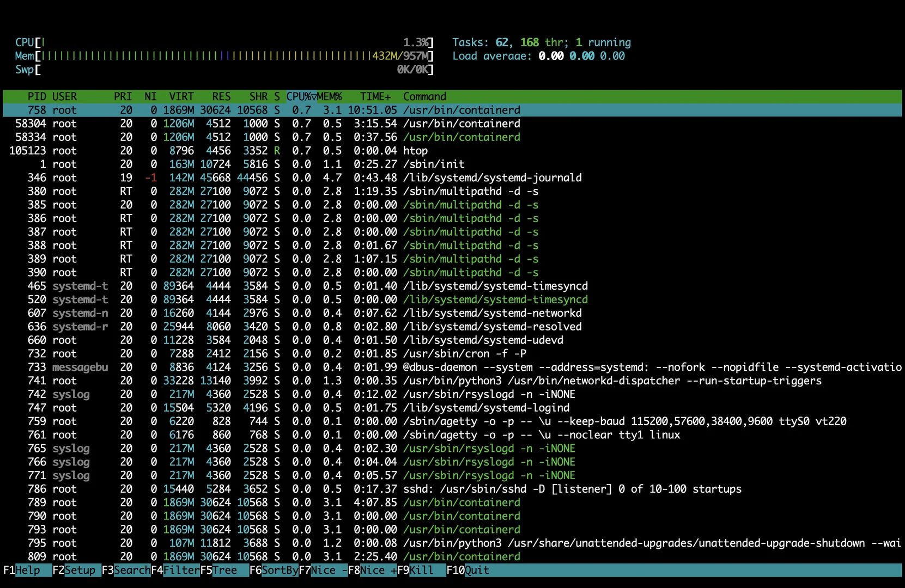Click the CPU usage meter bar
The height and width of the screenshot is (588, 905).
click(x=224, y=42)
